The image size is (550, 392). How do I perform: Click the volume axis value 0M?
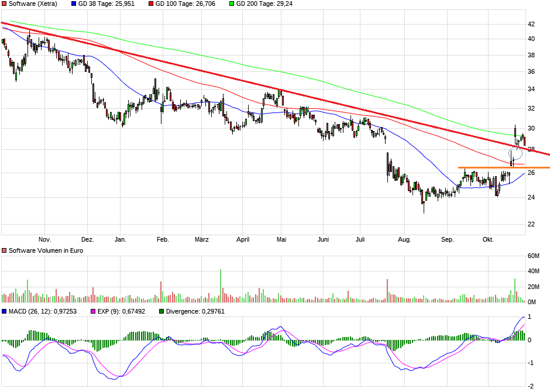click(x=532, y=302)
